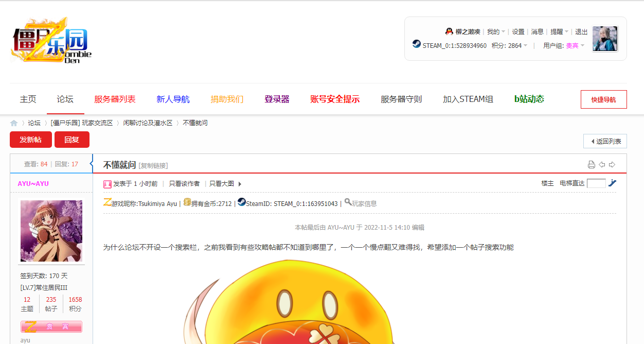
Task: Open the 服务器守则 nav item
Action: (401, 99)
